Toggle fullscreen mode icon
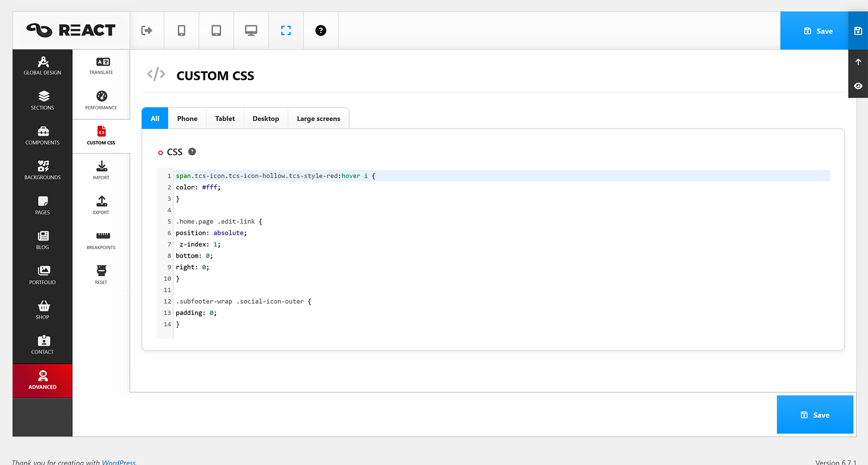 (286, 30)
